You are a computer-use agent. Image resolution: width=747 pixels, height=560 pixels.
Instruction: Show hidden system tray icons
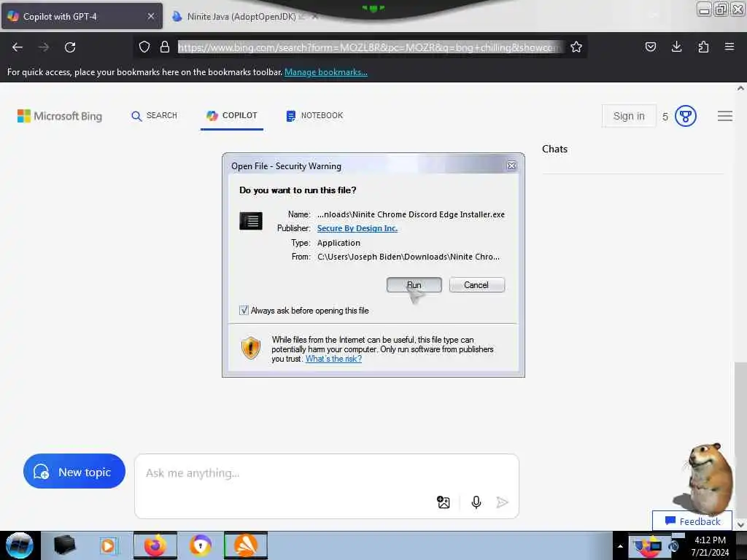(x=620, y=546)
